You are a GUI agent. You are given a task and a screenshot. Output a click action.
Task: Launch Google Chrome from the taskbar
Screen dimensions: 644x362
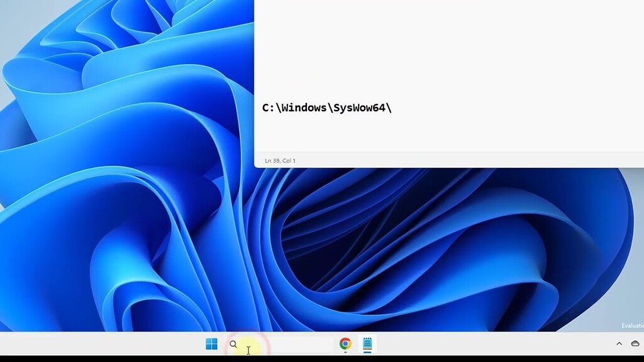click(345, 344)
